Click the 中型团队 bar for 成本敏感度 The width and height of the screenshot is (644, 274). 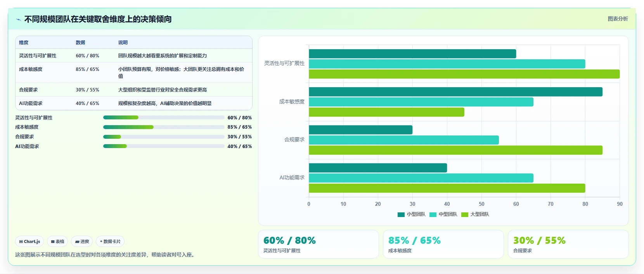tap(421, 102)
